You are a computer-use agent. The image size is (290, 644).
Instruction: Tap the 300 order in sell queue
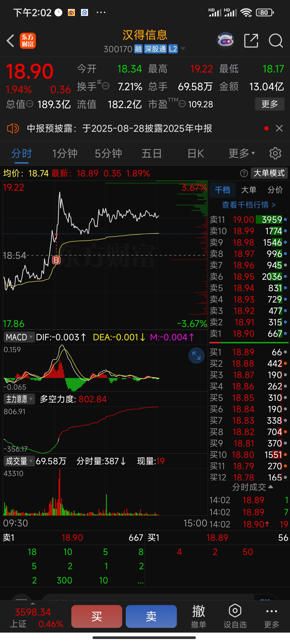65,580
